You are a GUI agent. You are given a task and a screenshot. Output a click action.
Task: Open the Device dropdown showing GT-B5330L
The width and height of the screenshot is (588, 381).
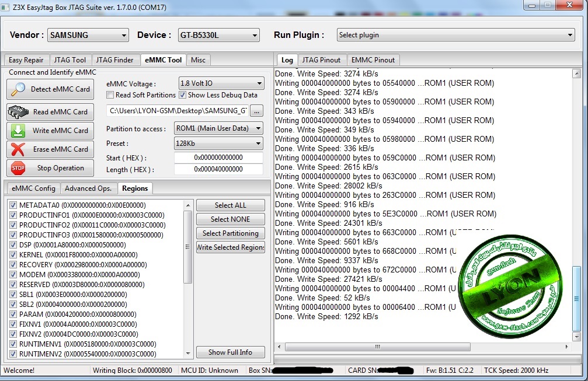click(218, 35)
